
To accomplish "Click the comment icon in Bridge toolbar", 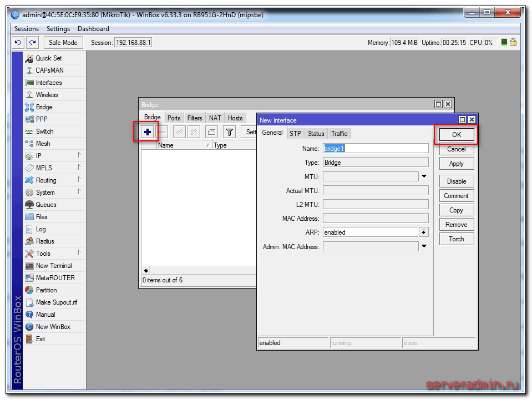I will (211, 132).
